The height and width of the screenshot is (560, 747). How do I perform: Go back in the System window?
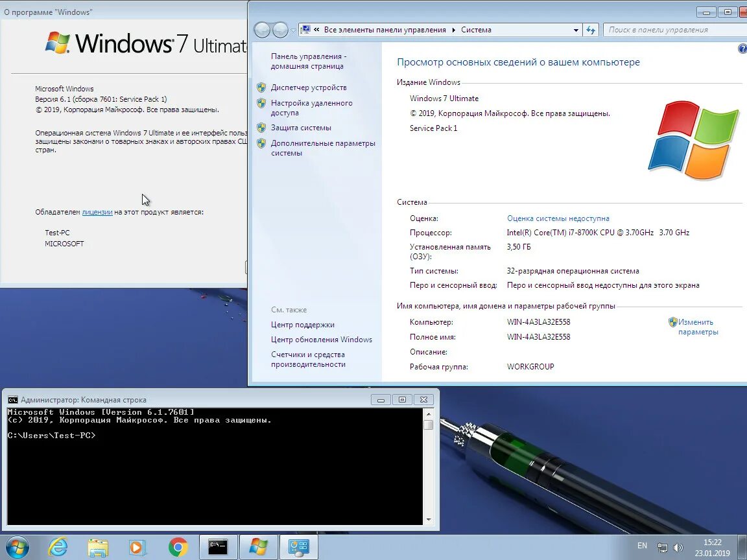pyautogui.click(x=263, y=30)
